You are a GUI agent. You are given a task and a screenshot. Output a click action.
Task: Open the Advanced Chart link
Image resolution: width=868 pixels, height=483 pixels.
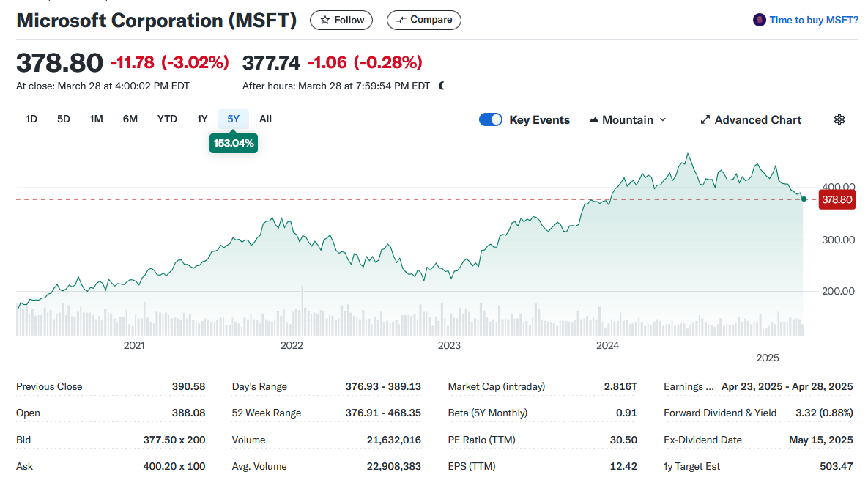(x=751, y=119)
